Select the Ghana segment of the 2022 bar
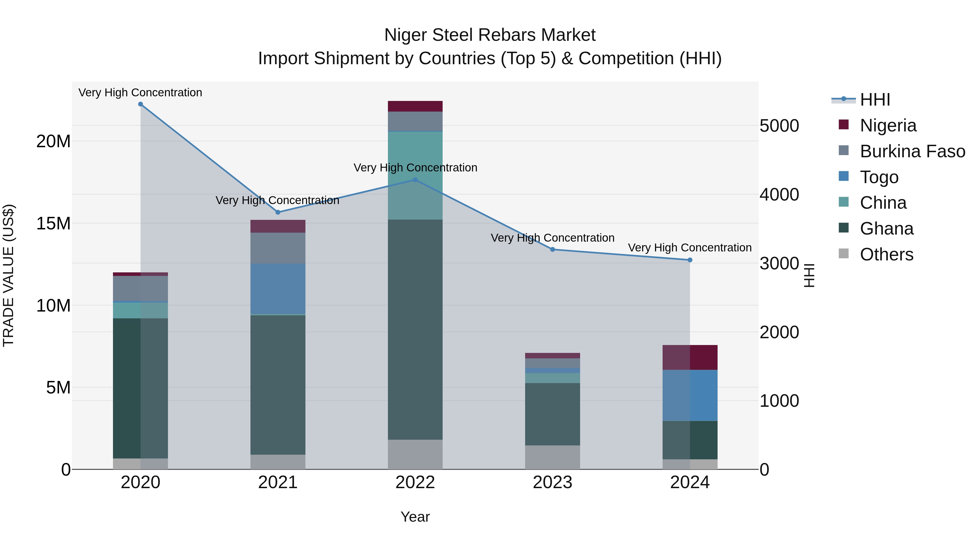980x551 pixels. (x=415, y=330)
